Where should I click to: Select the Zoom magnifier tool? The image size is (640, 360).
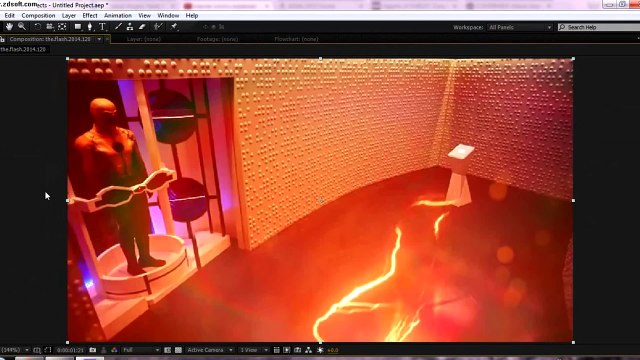click(22, 27)
